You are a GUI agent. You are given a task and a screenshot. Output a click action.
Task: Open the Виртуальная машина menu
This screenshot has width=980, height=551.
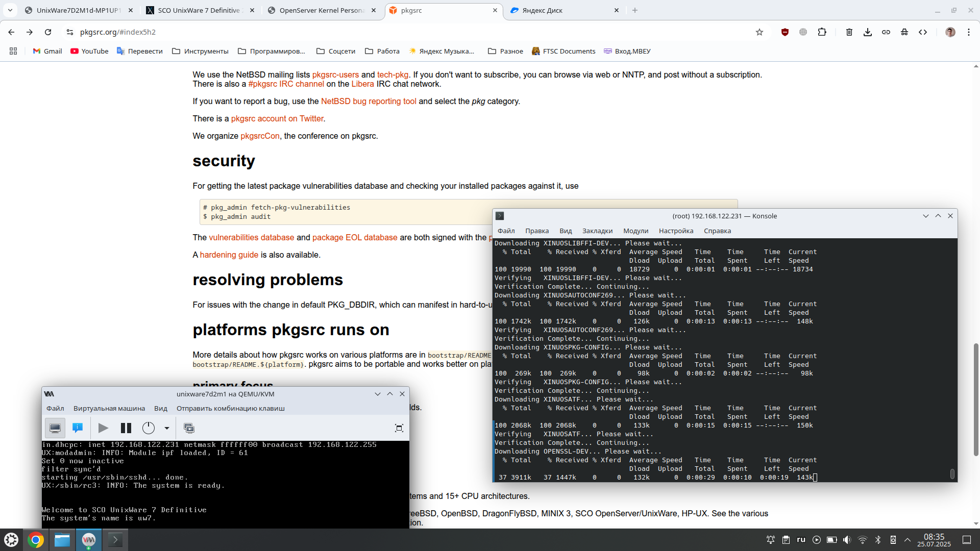point(109,408)
